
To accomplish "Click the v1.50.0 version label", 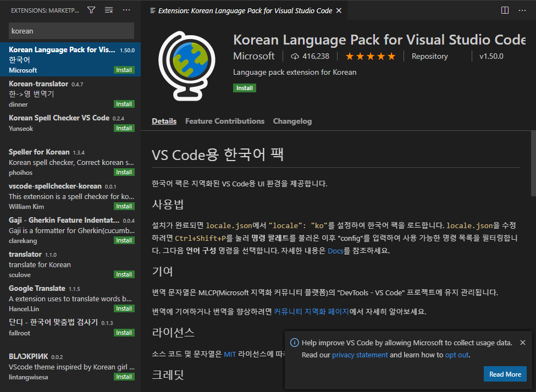I will pos(491,56).
